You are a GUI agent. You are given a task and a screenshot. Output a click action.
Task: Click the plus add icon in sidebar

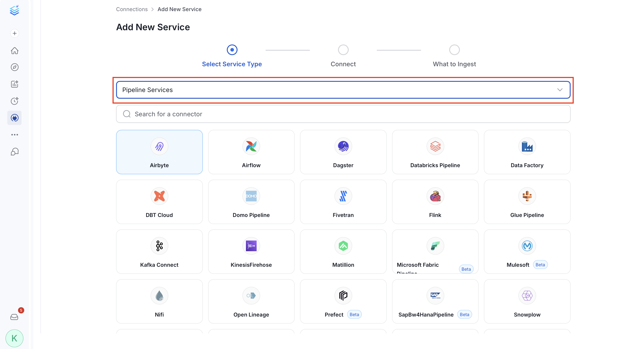[14, 33]
